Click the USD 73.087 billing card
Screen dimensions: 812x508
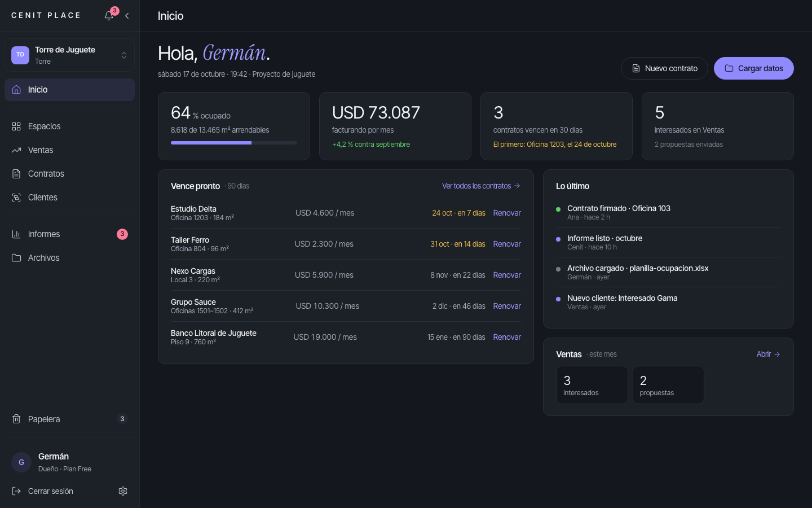395,126
